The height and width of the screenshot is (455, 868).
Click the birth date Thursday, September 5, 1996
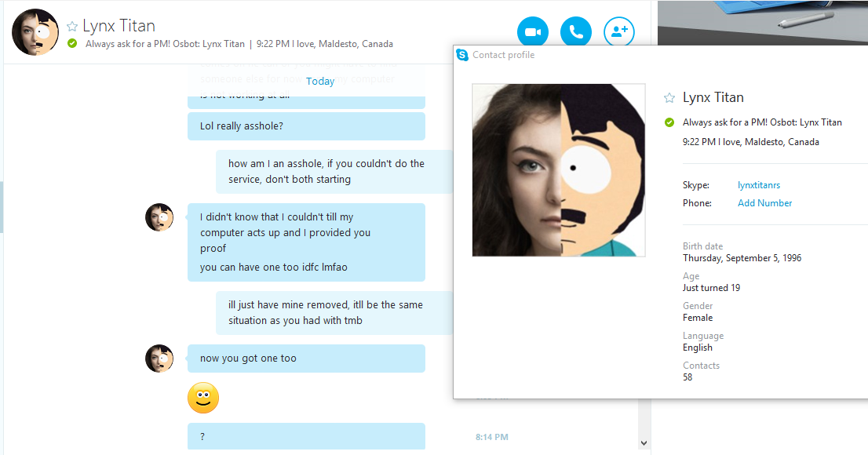(x=742, y=258)
